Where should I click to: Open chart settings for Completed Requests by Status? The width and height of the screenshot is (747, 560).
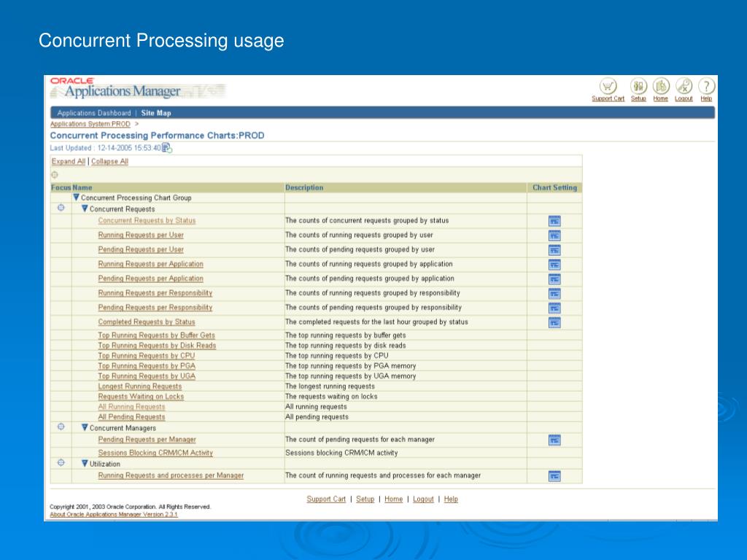coord(554,323)
